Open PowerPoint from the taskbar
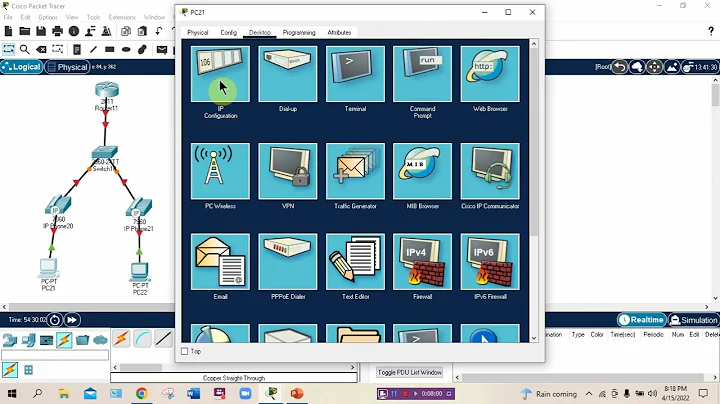Screen dimensions: 720x404 tap(297, 393)
